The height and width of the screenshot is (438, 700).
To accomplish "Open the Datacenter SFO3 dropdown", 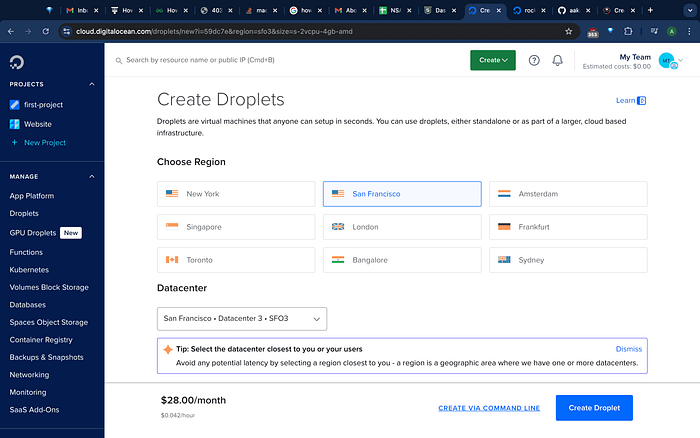I will click(x=242, y=319).
